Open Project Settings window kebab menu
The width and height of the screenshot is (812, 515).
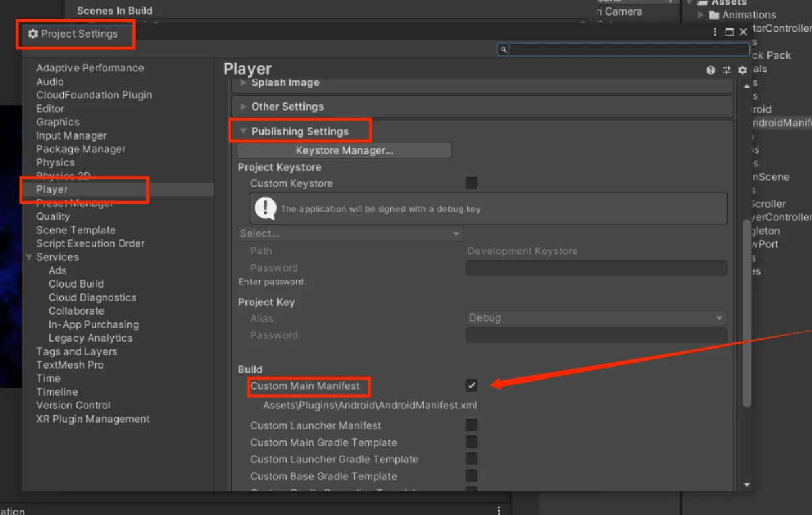click(715, 32)
